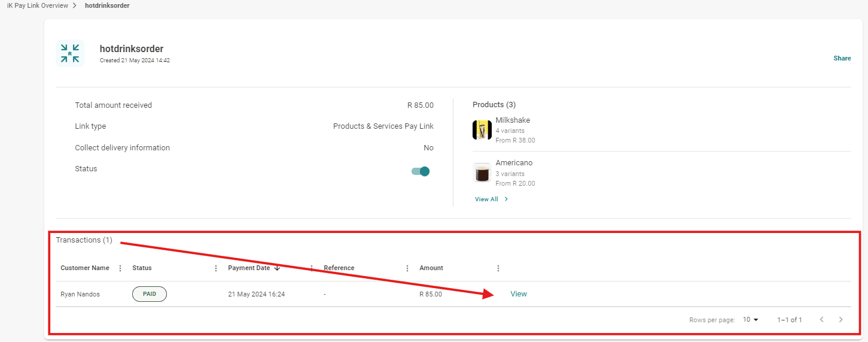Open the Rows per page dropdown
Viewport: 868px width, 342px height.
(750, 320)
